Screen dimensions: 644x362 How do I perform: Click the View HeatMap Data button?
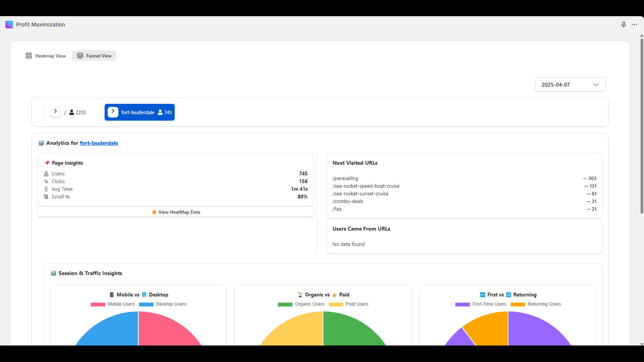click(175, 212)
